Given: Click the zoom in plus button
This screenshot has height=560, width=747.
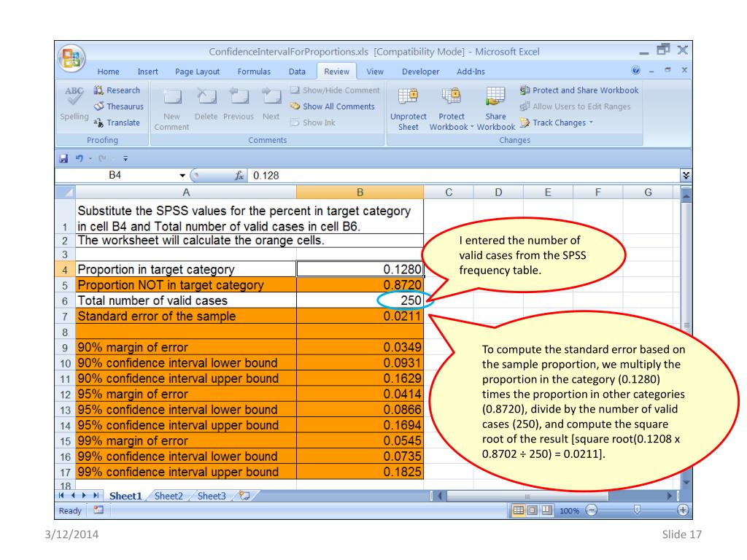Looking at the screenshot, I should coord(683,510).
